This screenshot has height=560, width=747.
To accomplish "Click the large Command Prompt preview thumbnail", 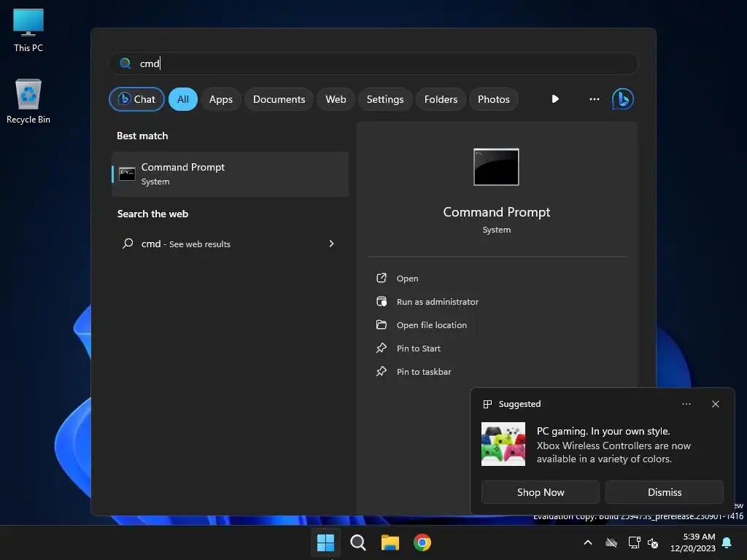I will click(496, 167).
